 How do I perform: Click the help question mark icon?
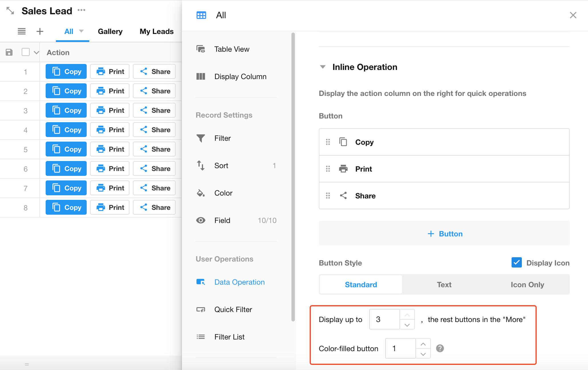(x=440, y=348)
